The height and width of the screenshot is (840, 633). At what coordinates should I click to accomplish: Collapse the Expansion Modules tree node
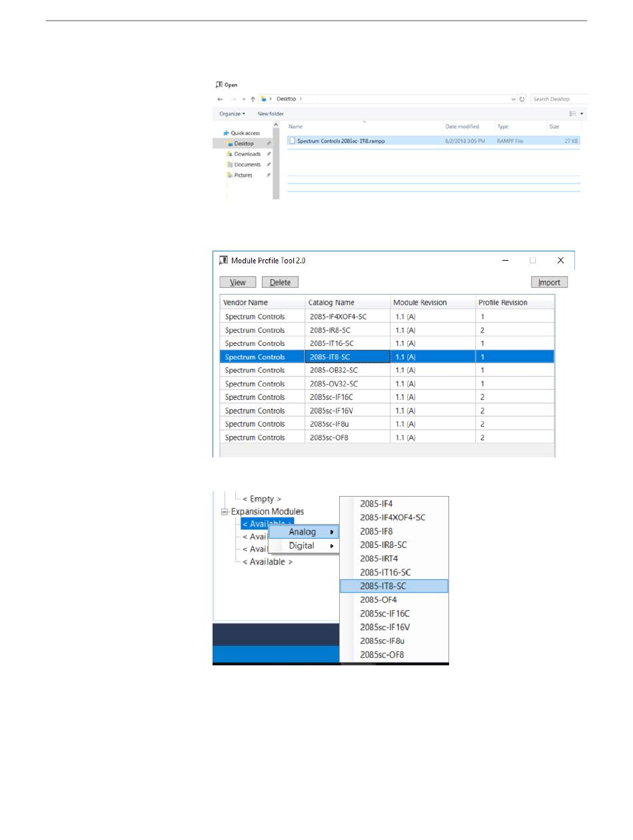click(225, 512)
